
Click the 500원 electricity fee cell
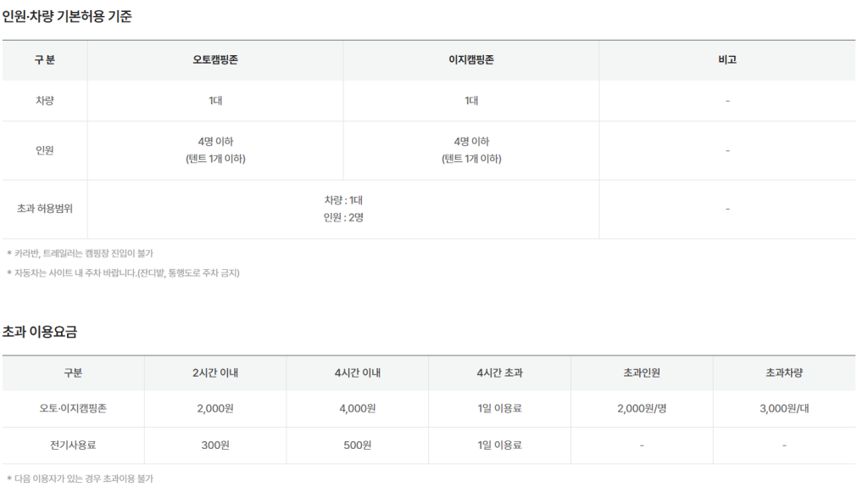358,445
